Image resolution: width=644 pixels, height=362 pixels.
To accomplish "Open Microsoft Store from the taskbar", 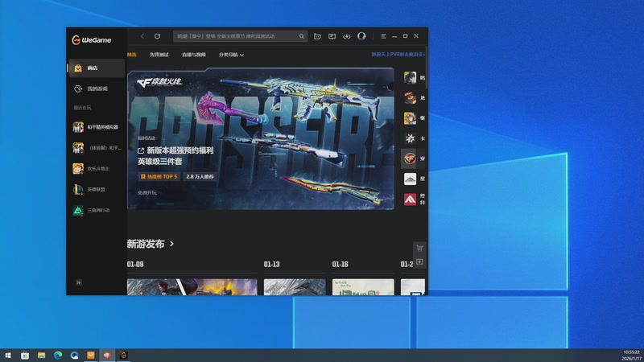I will (25, 356).
